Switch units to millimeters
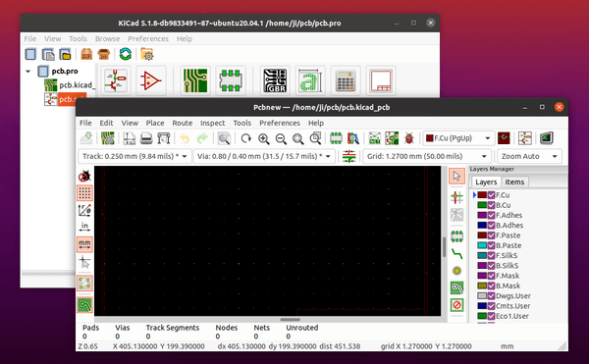Image resolution: width=589 pixels, height=364 pixels. pos(84,244)
